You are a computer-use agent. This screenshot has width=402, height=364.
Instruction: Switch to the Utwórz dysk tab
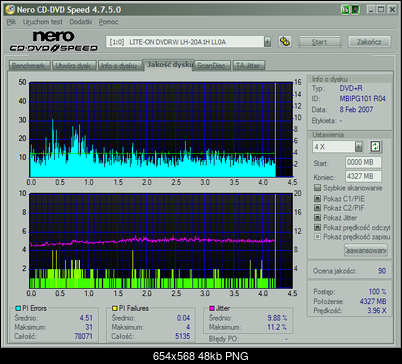coord(73,65)
